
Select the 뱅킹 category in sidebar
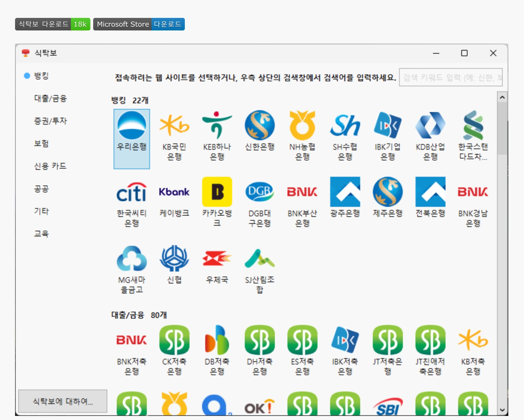[41, 76]
